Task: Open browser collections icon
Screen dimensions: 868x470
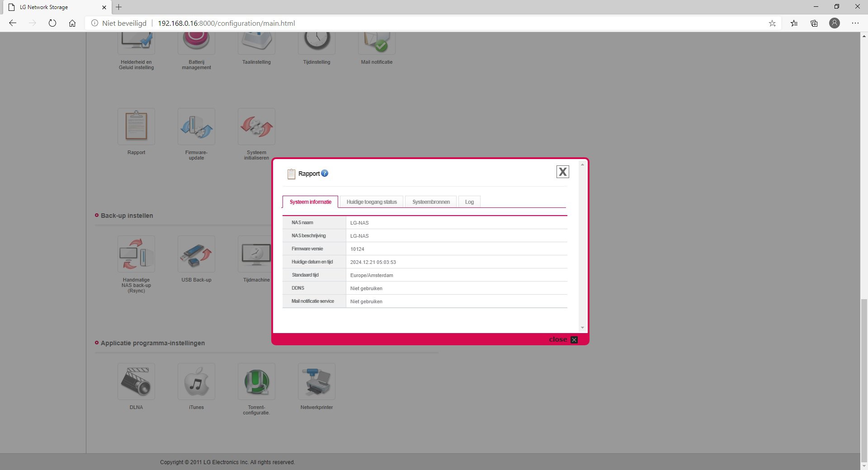Action: click(x=814, y=23)
